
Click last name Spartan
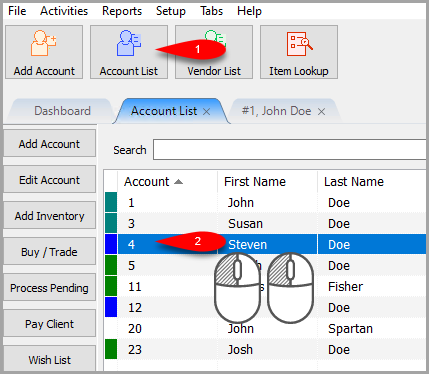pyautogui.click(x=350, y=329)
